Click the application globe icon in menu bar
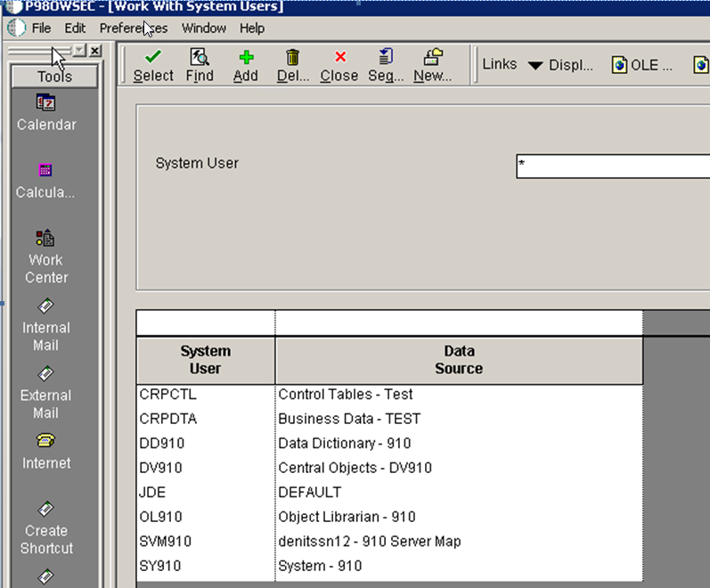The width and height of the screenshot is (710, 588). click(x=17, y=29)
